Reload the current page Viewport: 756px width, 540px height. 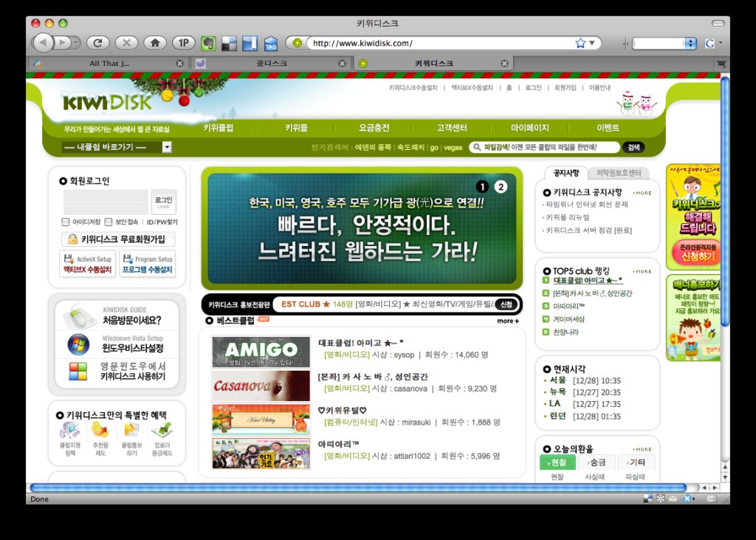click(98, 43)
